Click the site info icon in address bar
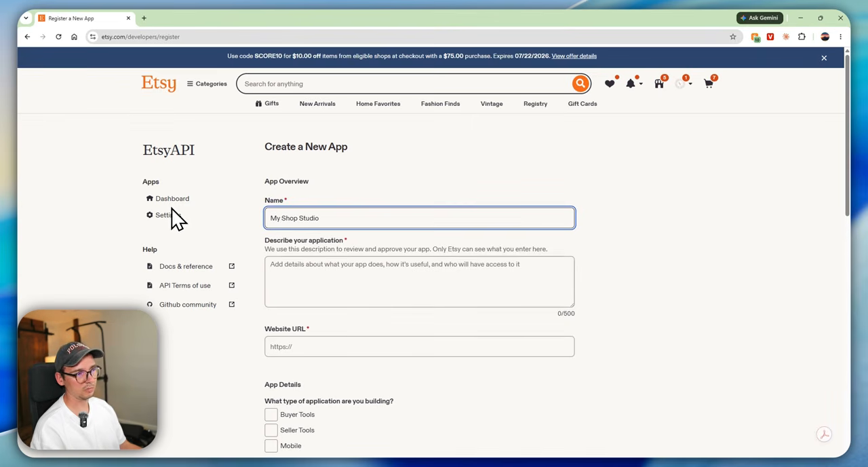Screen dimensions: 868x467 (x=93, y=37)
